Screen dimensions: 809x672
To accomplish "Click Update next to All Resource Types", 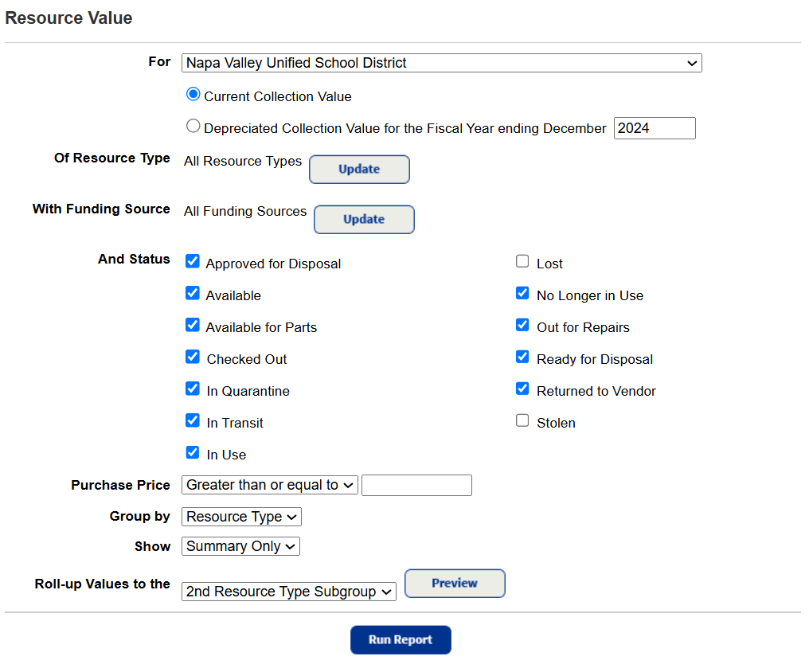I will point(359,169).
